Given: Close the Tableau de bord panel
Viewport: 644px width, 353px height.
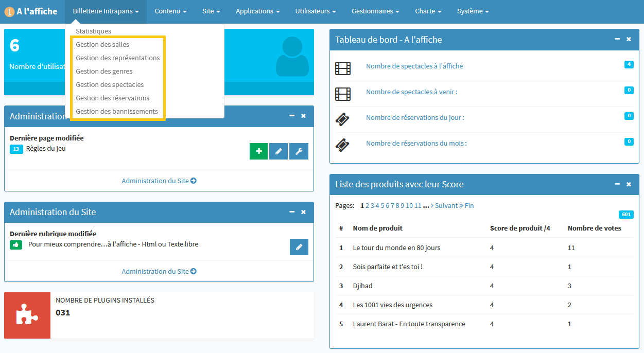Looking at the screenshot, I should [x=629, y=39].
